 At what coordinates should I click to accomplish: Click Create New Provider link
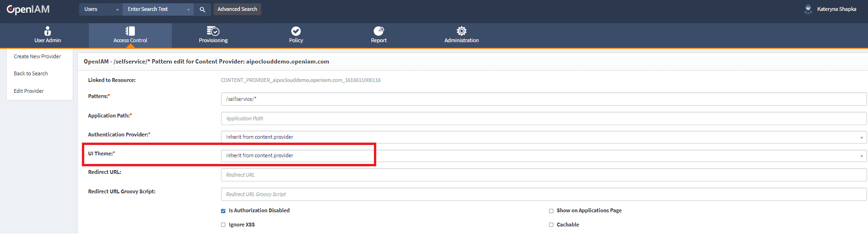(x=37, y=56)
